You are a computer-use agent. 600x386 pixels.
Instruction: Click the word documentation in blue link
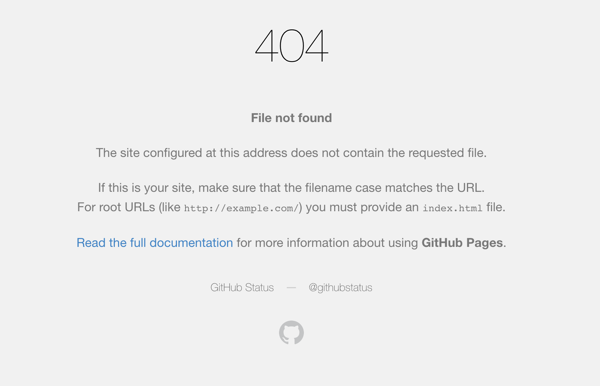(191, 243)
